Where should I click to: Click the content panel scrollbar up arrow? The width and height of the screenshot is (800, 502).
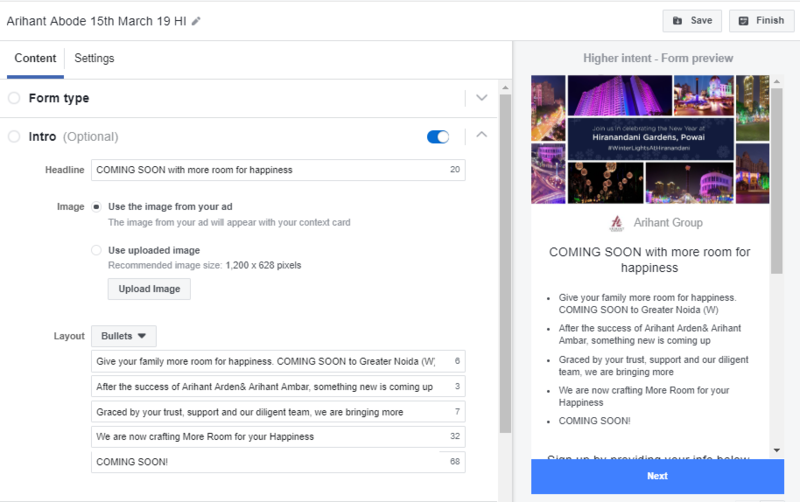point(505,88)
